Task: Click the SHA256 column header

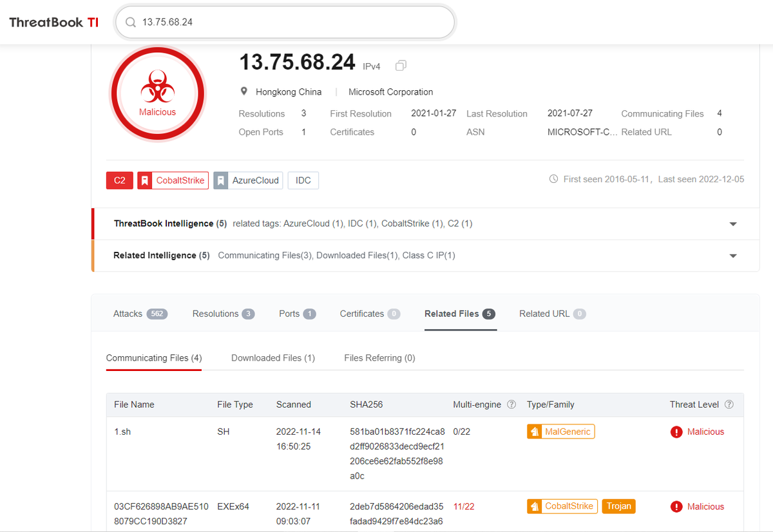Action: (x=367, y=404)
